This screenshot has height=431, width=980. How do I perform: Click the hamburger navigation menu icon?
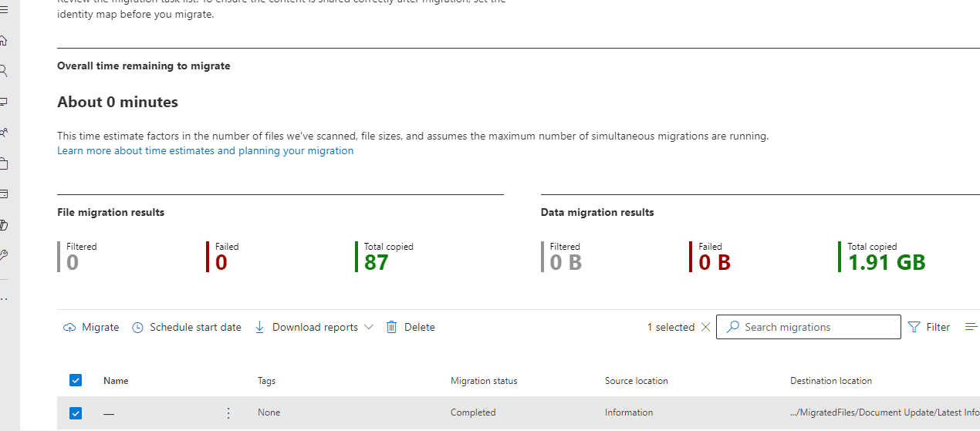4,10
